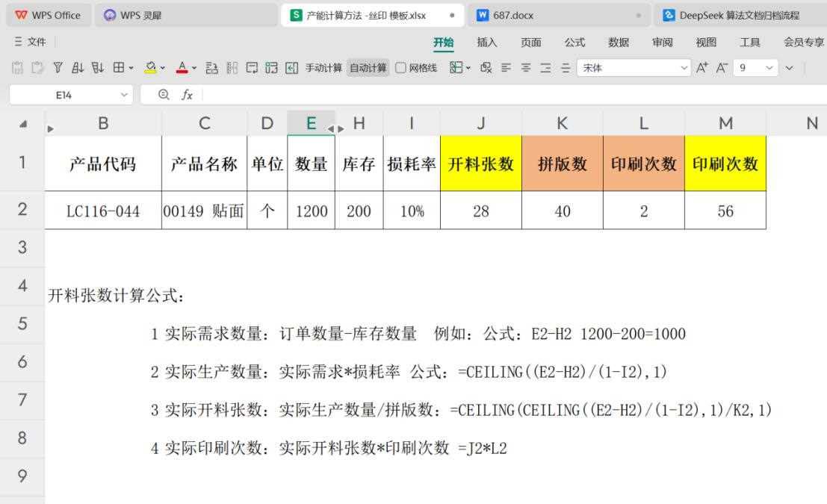This screenshot has height=504, width=827.
Task: Click the fill color bucket icon
Action: click(150, 67)
